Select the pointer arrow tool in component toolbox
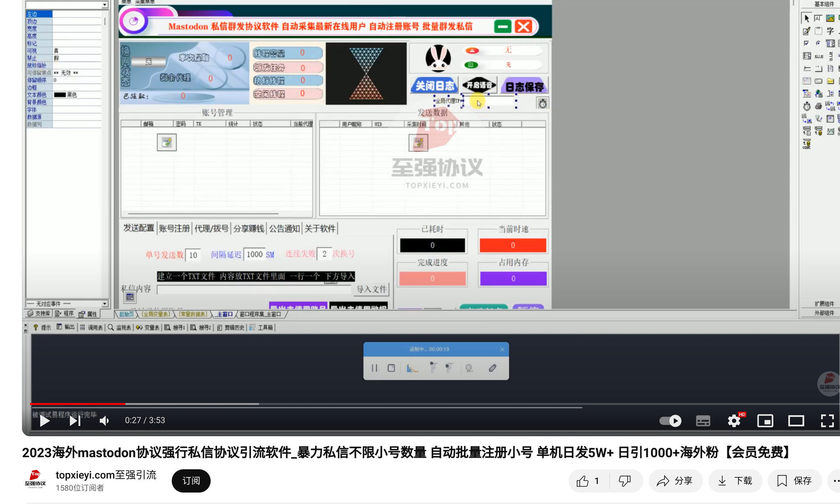 tap(806, 18)
